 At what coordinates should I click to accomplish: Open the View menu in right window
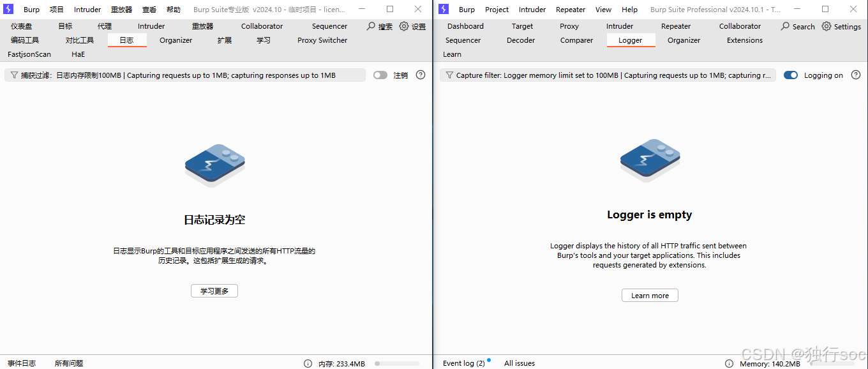click(603, 10)
